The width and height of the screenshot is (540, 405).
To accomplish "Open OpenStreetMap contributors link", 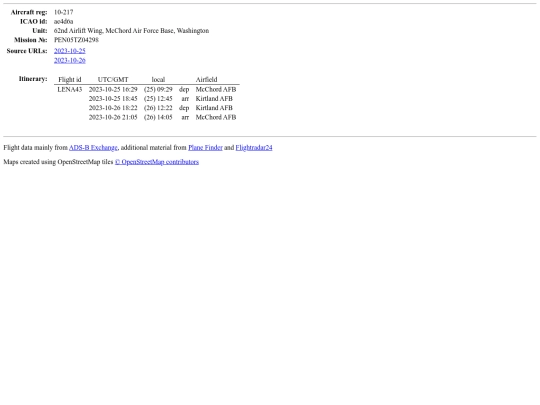I will point(157,162).
